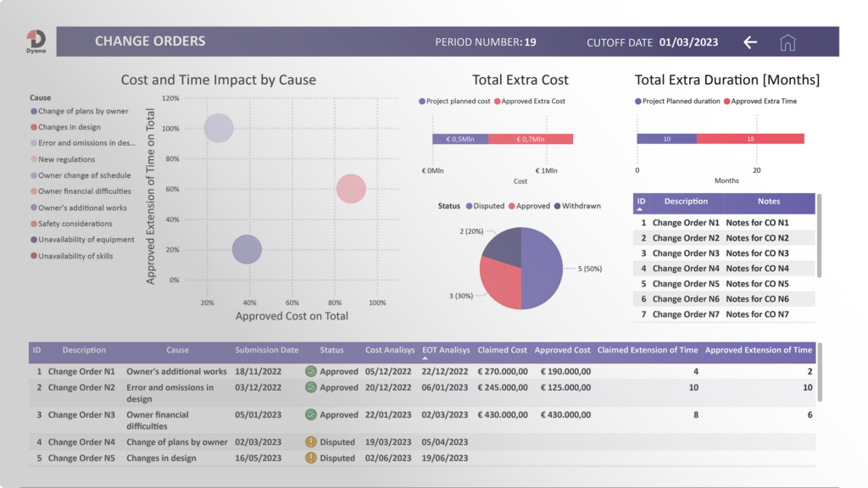Click submission date '16/05/2023'
This screenshot has width=868, height=488.
point(258,457)
